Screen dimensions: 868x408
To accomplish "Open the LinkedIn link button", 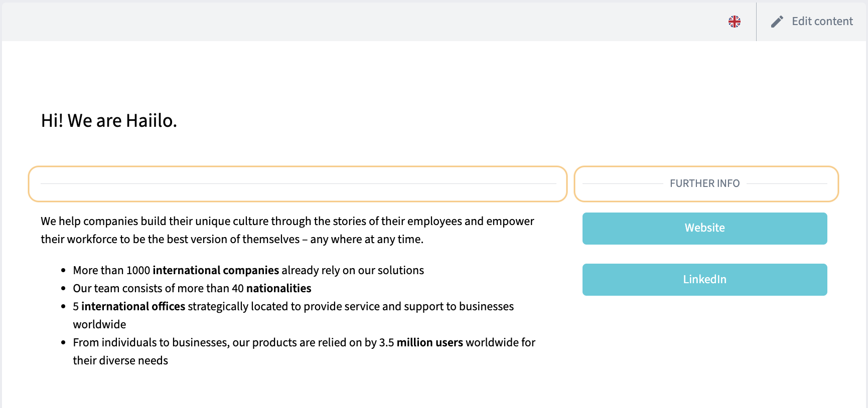I will click(x=704, y=280).
